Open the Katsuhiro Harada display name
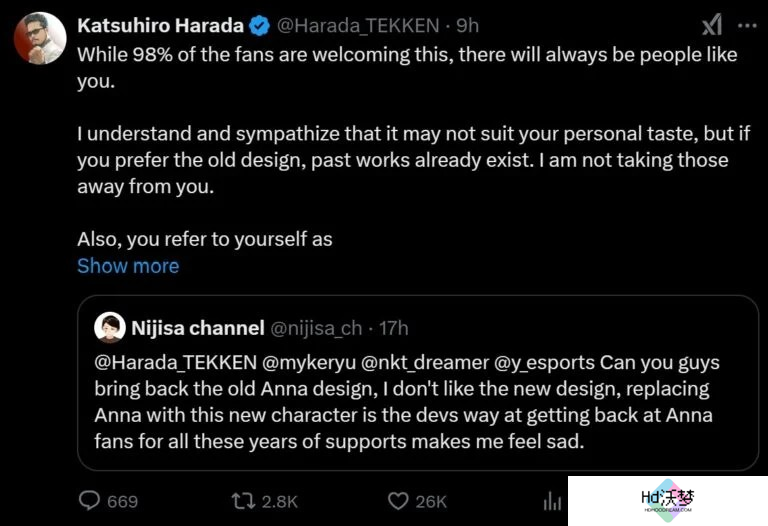Image resolution: width=768 pixels, height=526 pixels. coord(161,25)
